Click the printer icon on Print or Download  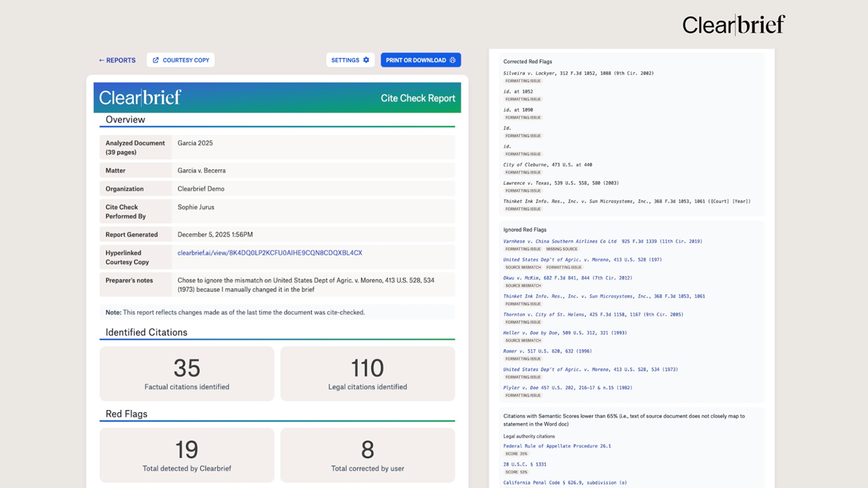(452, 60)
